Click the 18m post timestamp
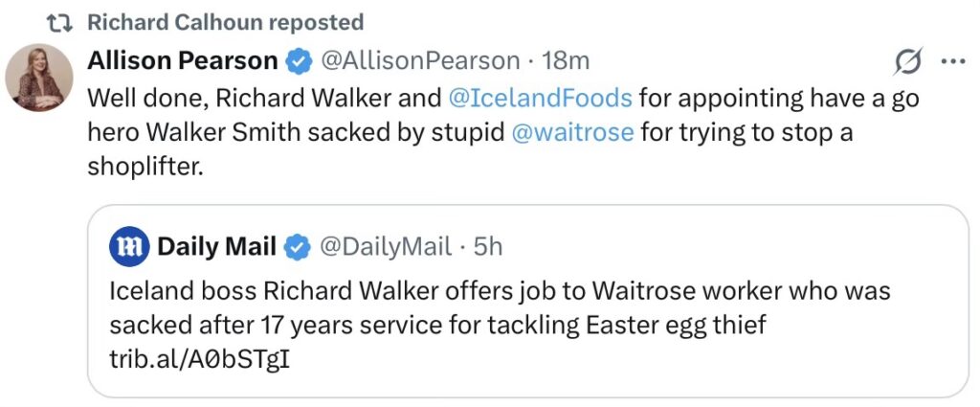This screenshot has height=407, width=980. (566, 61)
